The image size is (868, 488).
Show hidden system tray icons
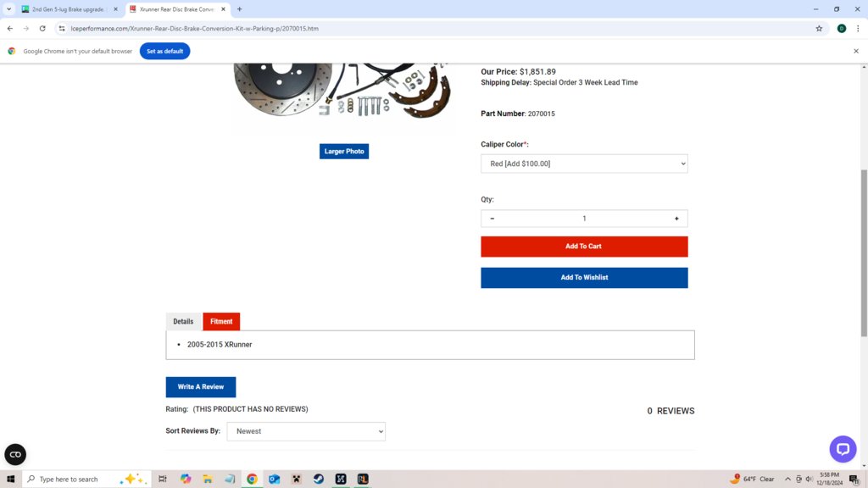click(x=787, y=480)
